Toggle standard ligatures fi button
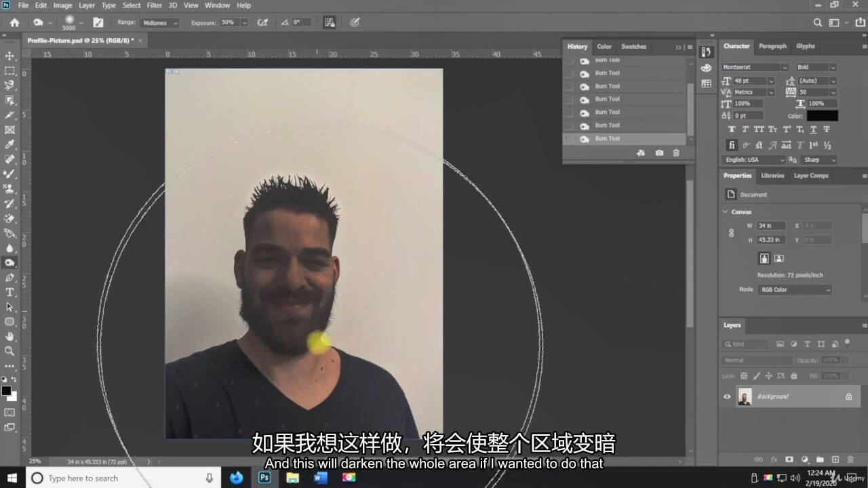868x488 pixels. 732,145
